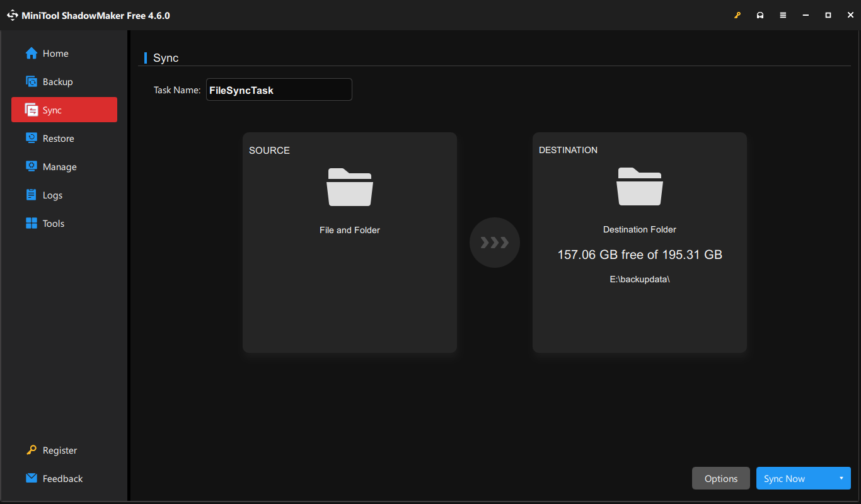The height and width of the screenshot is (504, 861).
Task: Open the Register page
Action: coord(59,450)
